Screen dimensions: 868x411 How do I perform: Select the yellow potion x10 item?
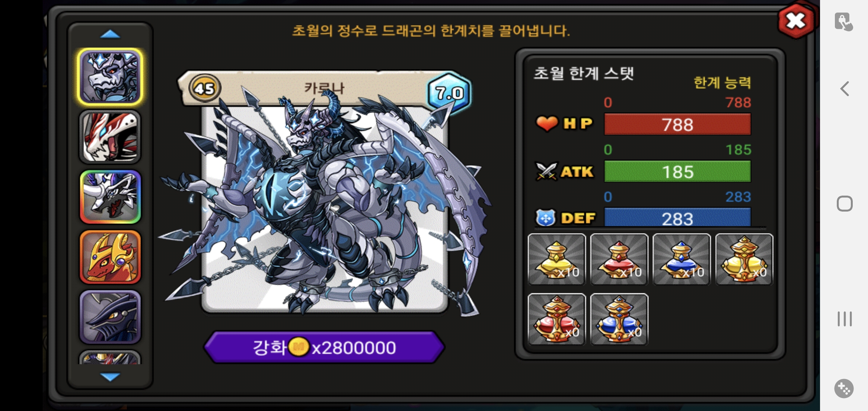pos(557,259)
